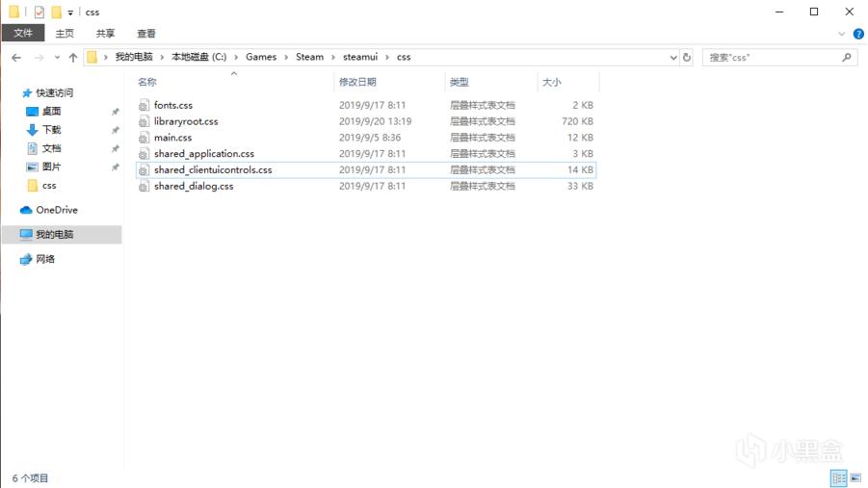Switch to the 查看 ribbon tab
Viewport: 868px width, 488px height.
pyautogui.click(x=146, y=33)
